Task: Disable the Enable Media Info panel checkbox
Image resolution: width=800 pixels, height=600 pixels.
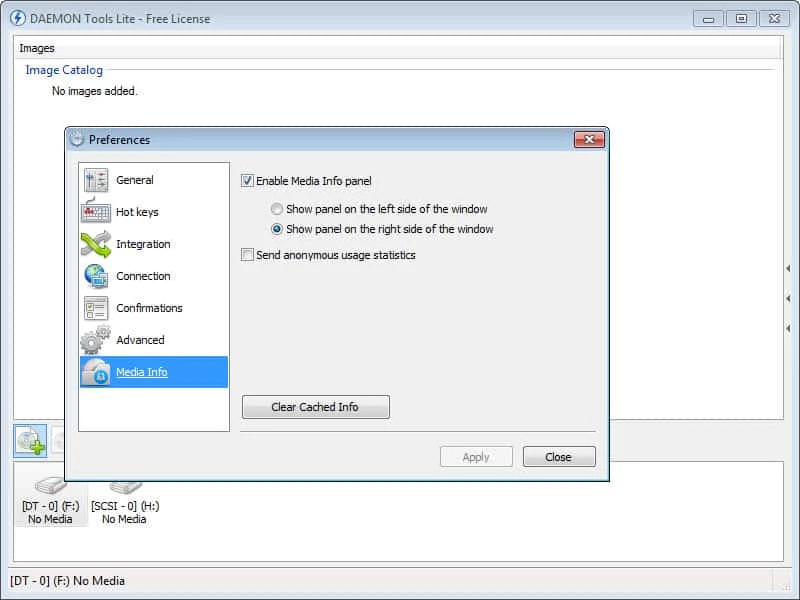Action: [248, 181]
